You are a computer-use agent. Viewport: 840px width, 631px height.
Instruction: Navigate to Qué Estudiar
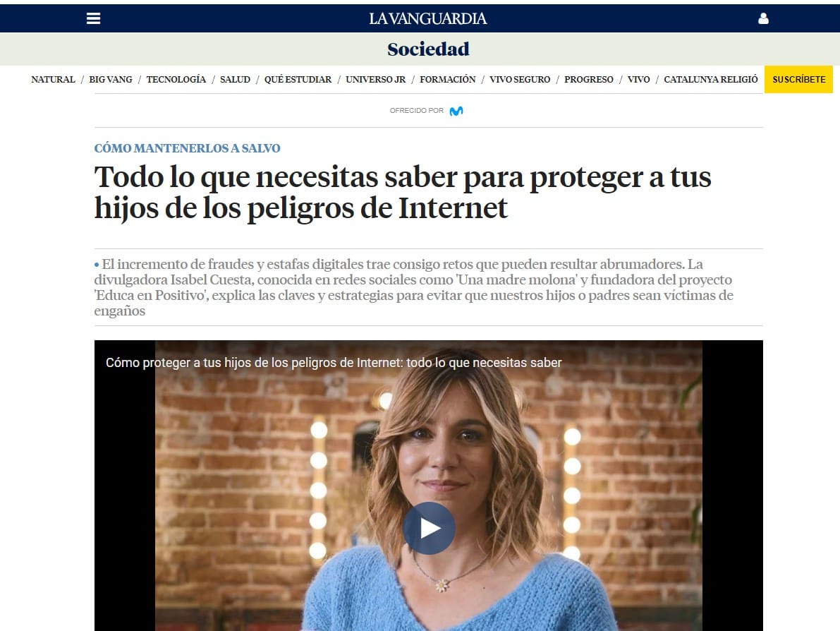pos(298,79)
